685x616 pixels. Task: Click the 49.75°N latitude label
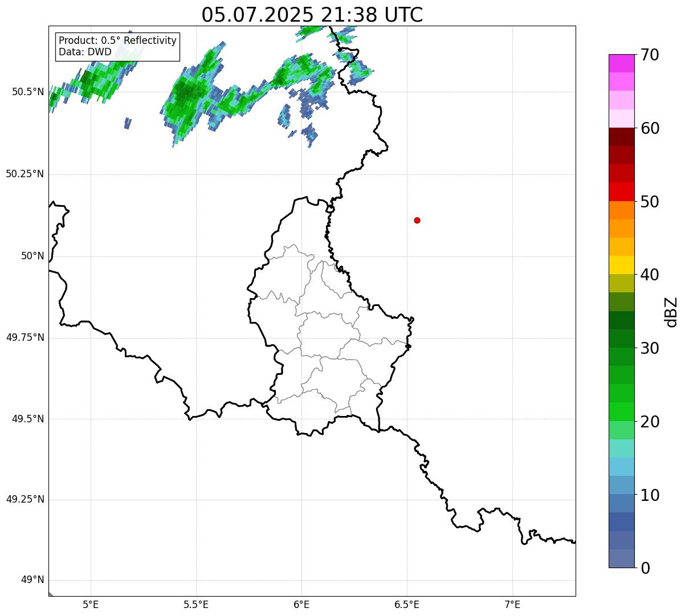25,337
